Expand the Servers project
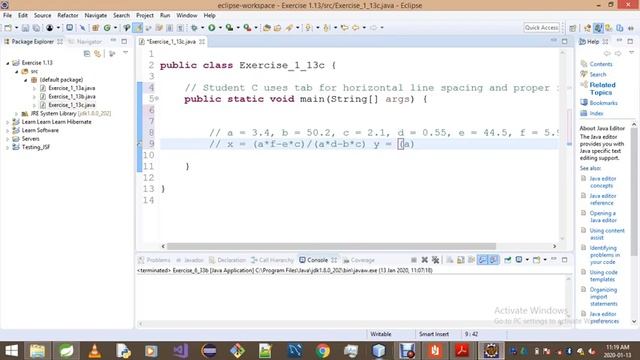The image size is (640, 360). tap(8, 139)
